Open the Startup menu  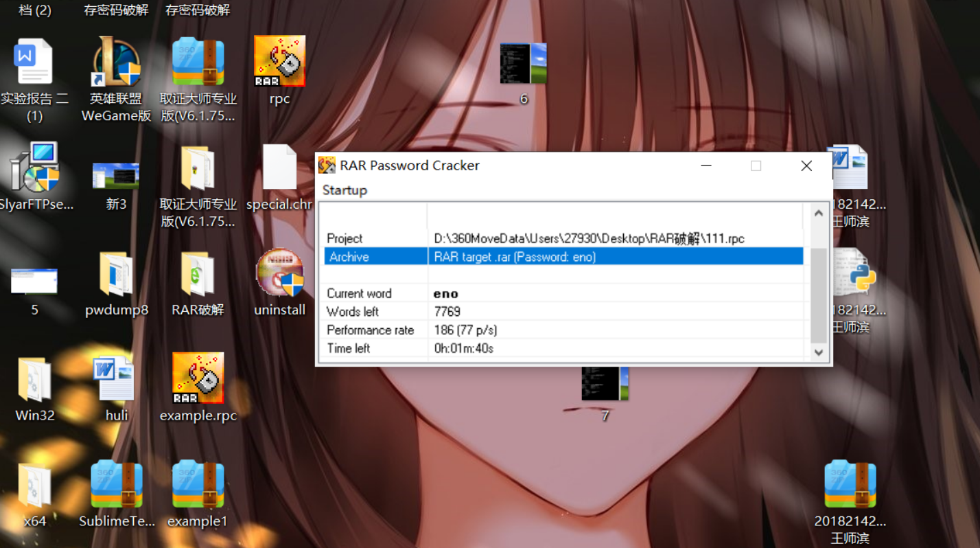345,190
